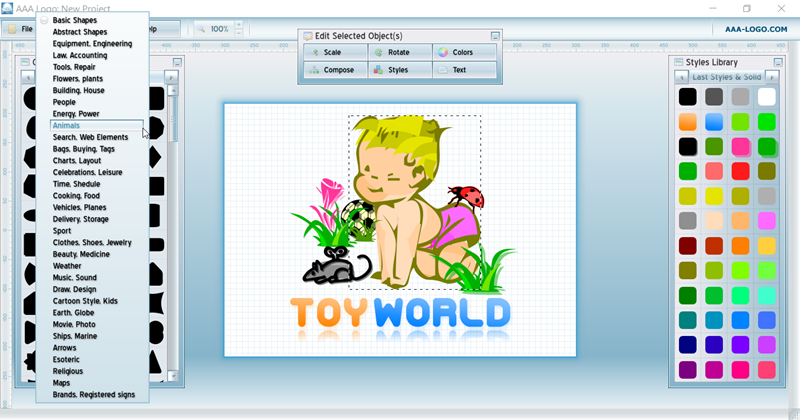Click the AAA Logo app icon
This screenshot has width=800, height=420.
[7, 8]
